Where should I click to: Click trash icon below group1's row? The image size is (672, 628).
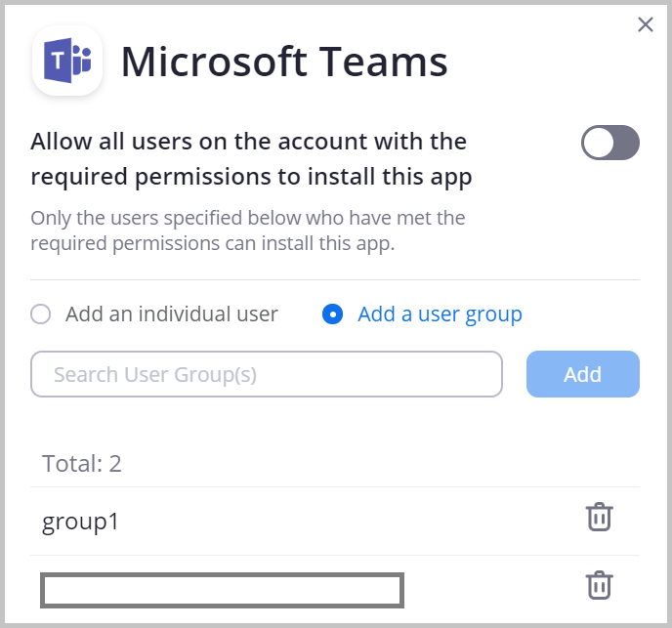[x=599, y=585]
